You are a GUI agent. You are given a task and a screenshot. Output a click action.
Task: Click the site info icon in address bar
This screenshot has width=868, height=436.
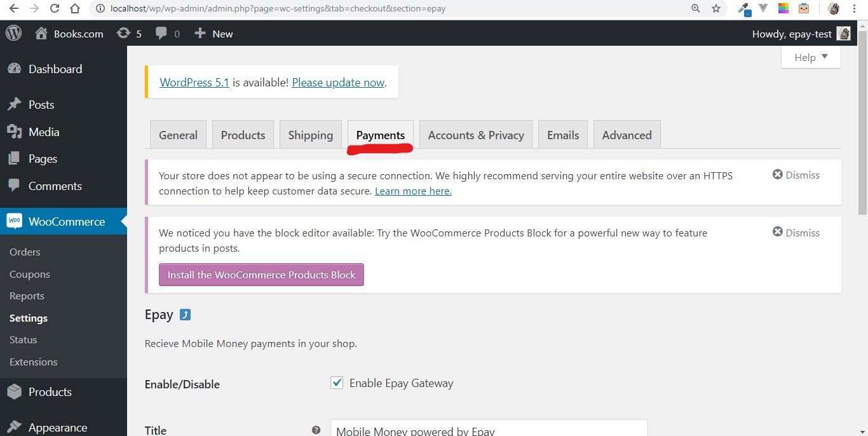(101, 9)
